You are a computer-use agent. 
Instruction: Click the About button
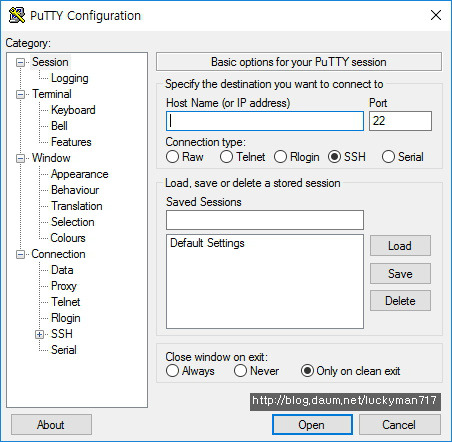51,425
